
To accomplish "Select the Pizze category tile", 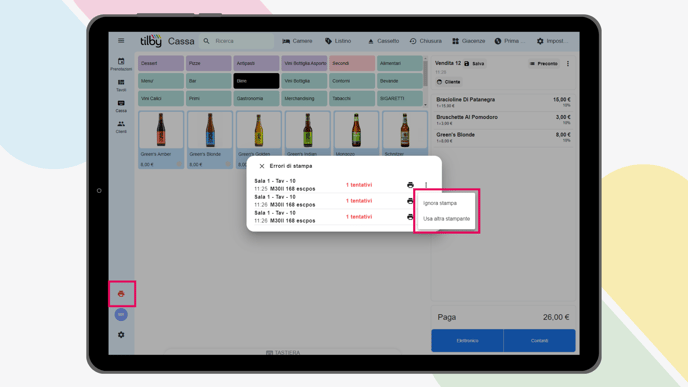I will tap(209, 63).
